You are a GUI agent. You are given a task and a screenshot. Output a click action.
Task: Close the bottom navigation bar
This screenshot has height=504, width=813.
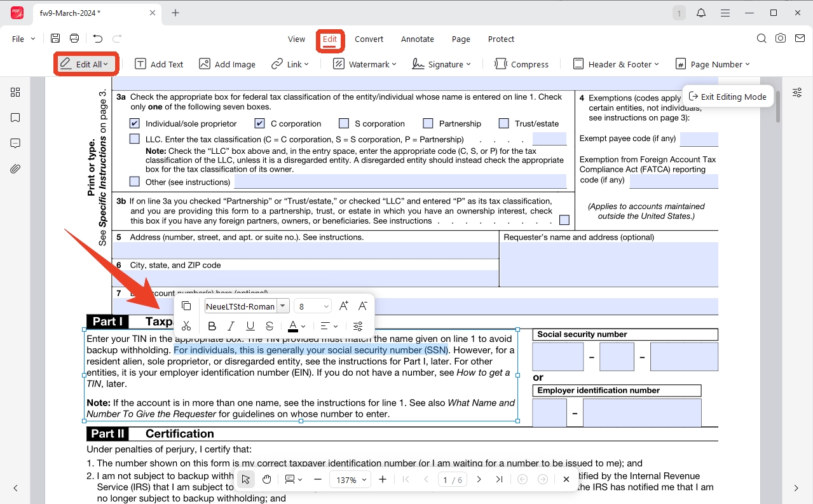tap(566, 480)
